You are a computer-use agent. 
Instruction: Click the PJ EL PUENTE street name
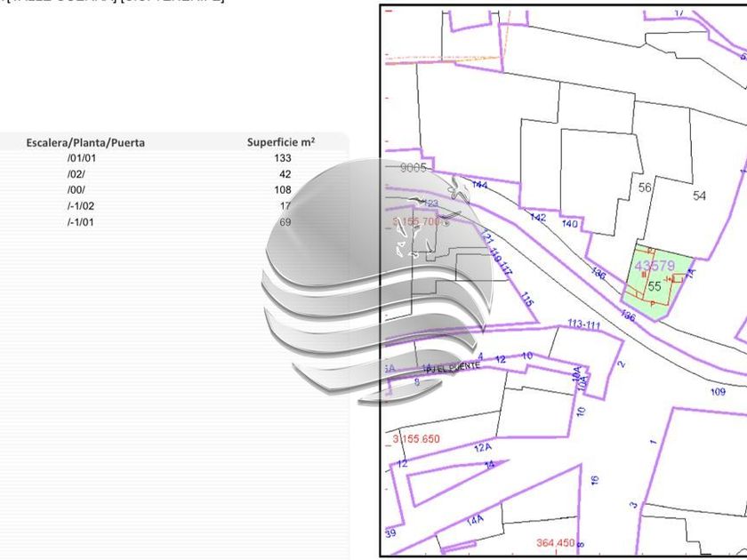point(453,367)
